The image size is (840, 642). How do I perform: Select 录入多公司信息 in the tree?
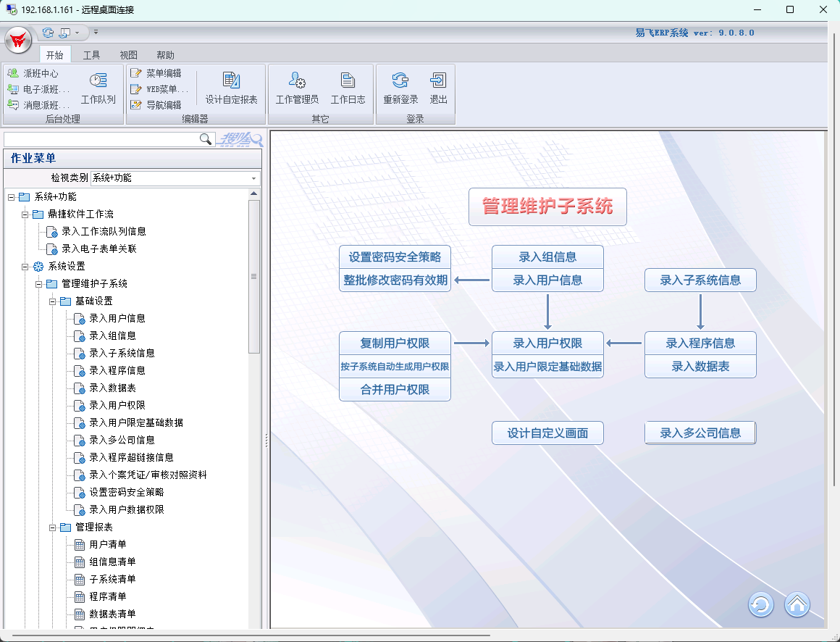point(122,440)
